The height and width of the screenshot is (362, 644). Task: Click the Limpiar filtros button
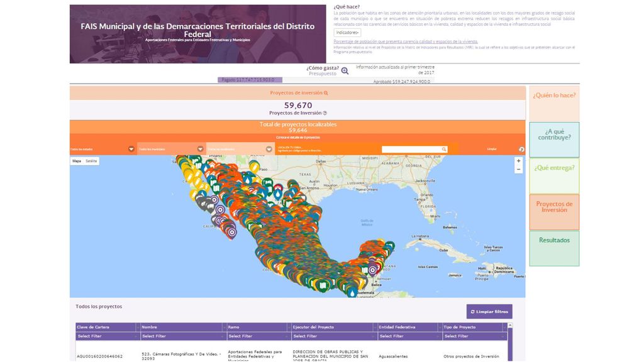(489, 312)
